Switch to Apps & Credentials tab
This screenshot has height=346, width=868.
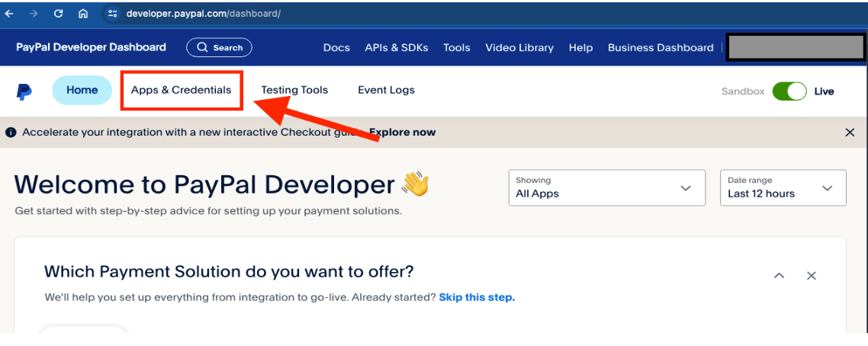[181, 90]
